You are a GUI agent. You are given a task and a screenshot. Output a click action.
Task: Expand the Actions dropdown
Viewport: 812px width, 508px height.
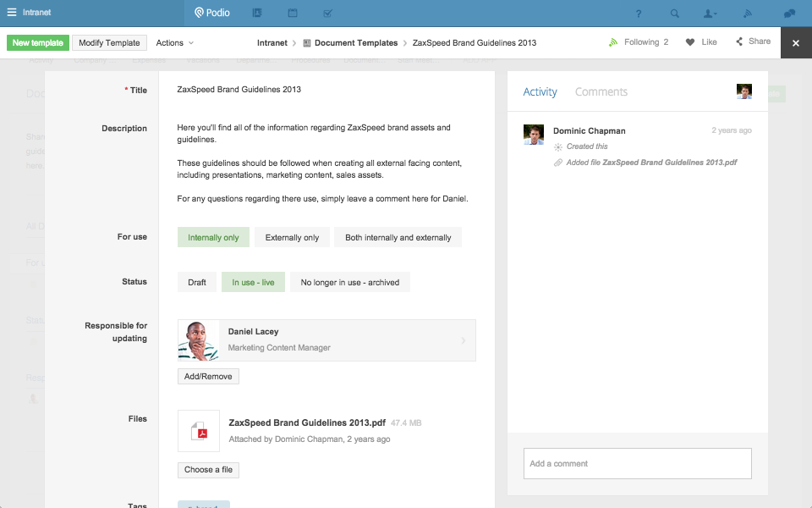tap(175, 43)
